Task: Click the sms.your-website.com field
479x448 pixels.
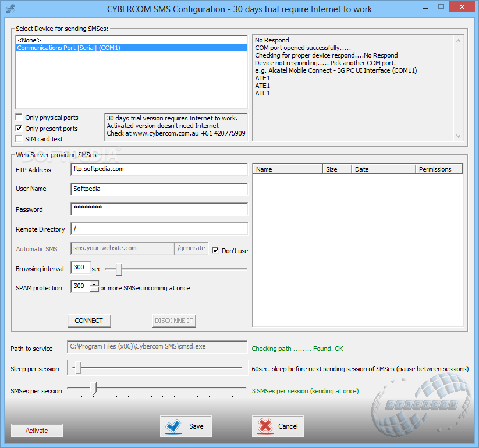Action: click(122, 248)
